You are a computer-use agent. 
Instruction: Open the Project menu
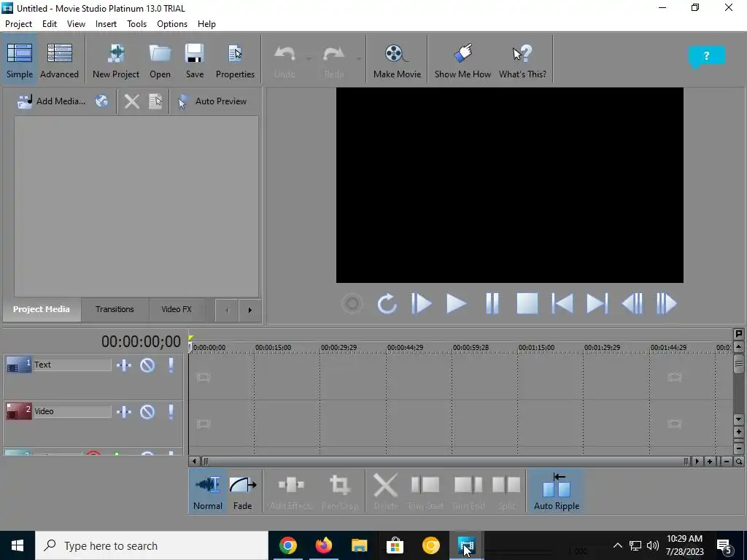pos(18,24)
